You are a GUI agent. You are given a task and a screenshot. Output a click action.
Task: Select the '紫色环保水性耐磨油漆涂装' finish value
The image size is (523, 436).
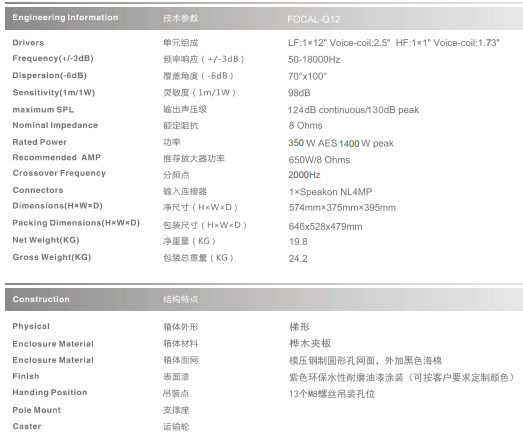[346, 378]
